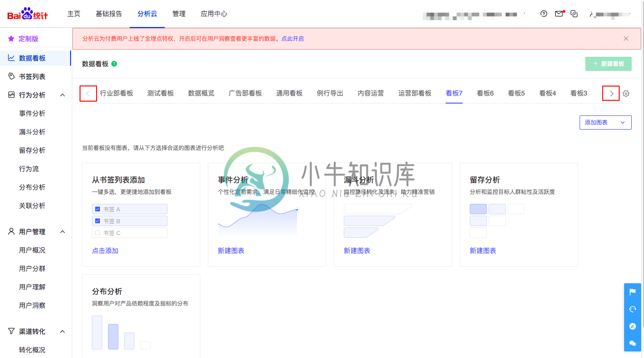The height and width of the screenshot is (358, 644).
Task: Open dashboard tab settings gear
Action: click(x=626, y=94)
